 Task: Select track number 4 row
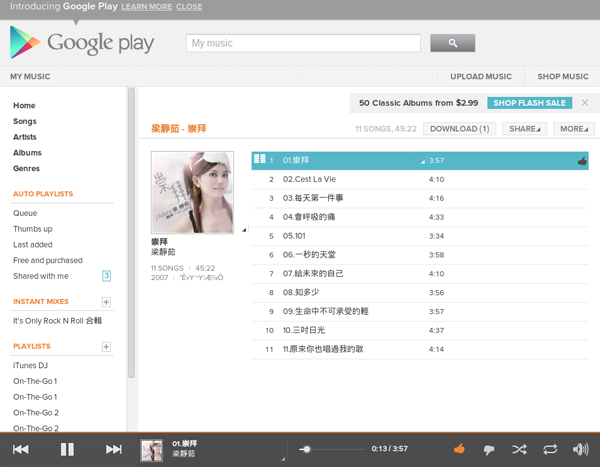coord(420,217)
